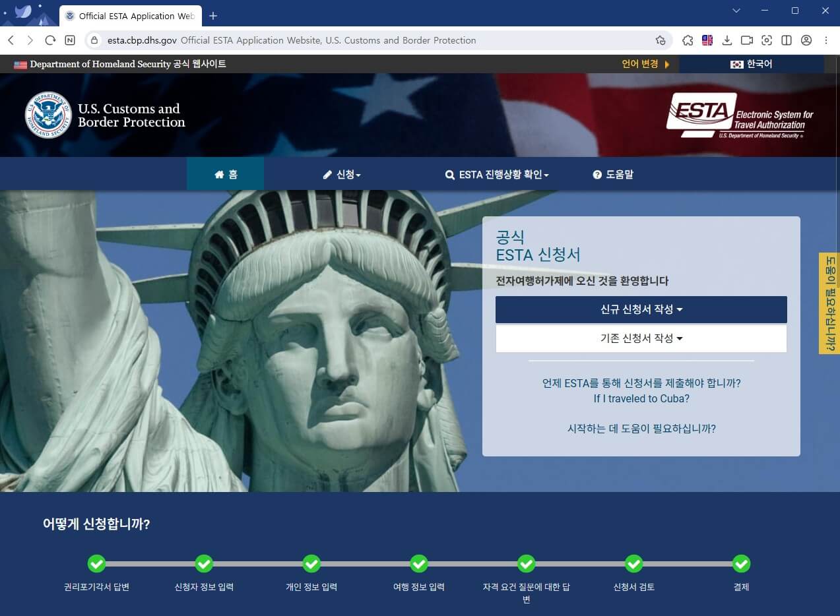Open the 도움말 menu item
The height and width of the screenshot is (616, 840).
coord(613,173)
